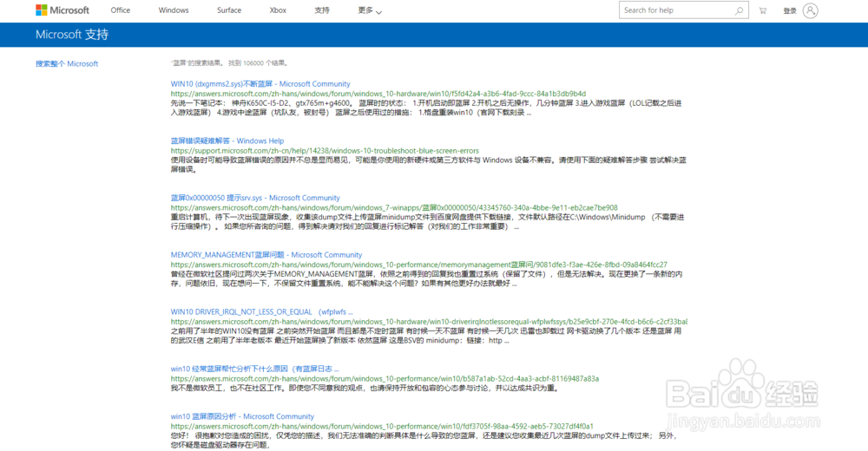Click the snippet starting 我不是微软员工

click(366, 388)
